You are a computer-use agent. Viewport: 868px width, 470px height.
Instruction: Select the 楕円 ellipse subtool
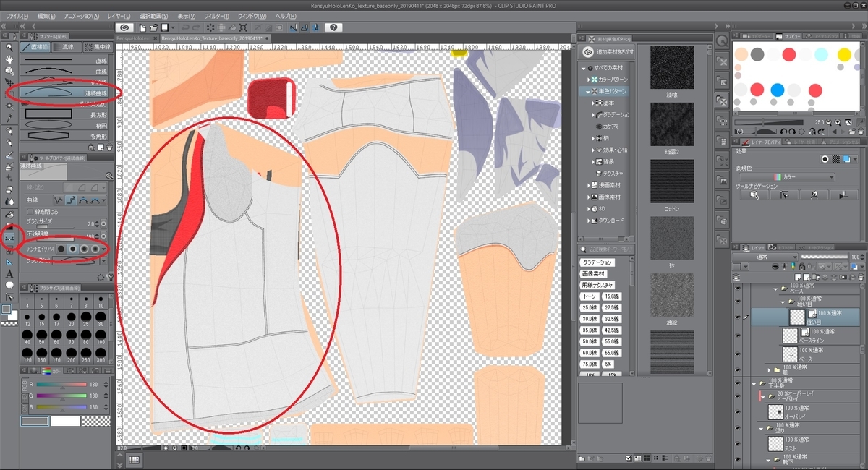tap(65, 124)
